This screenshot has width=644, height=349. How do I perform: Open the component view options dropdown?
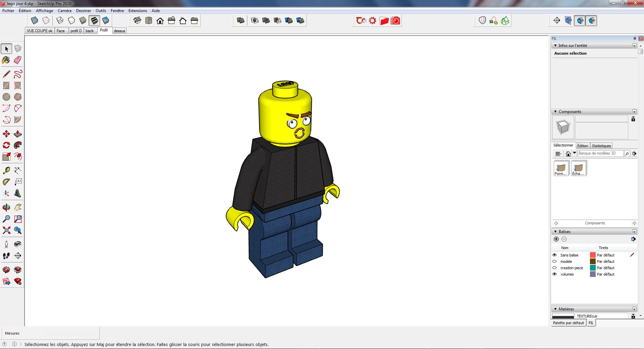click(x=558, y=154)
